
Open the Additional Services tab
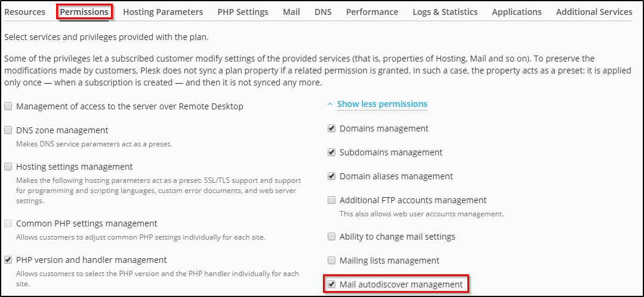click(594, 12)
